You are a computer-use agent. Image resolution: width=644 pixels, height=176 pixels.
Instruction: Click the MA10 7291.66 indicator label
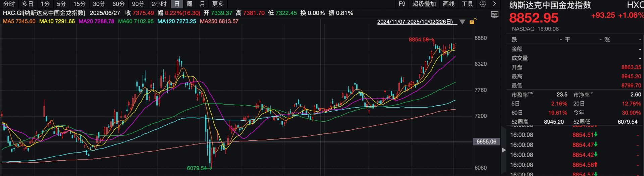coord(57,21)
